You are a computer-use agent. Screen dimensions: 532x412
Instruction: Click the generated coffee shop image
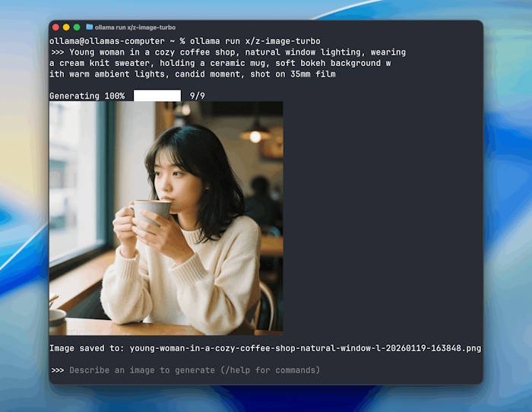coord(166,218)
